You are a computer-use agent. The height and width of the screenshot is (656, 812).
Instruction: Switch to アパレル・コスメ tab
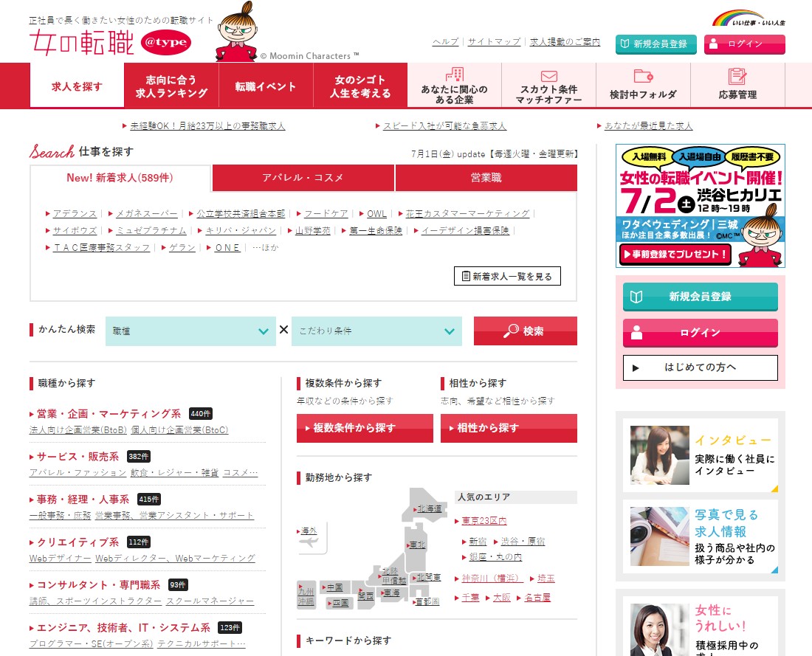tap(303, 178)
